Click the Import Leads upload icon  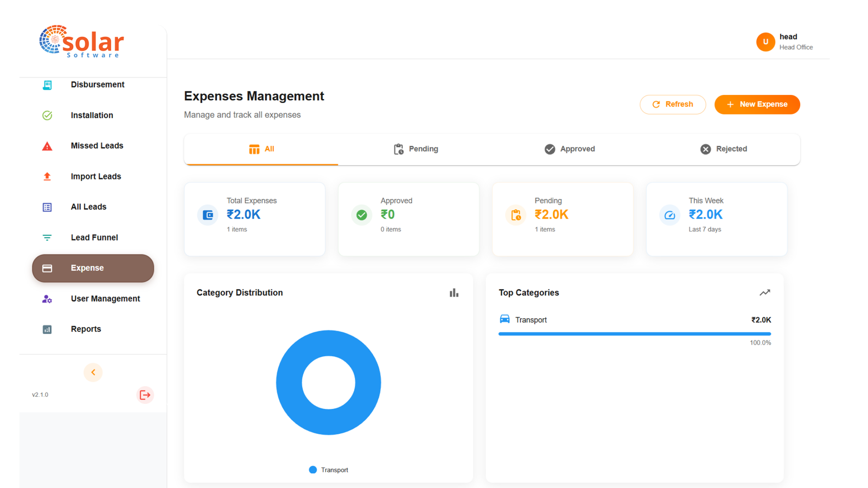point(47,176)
